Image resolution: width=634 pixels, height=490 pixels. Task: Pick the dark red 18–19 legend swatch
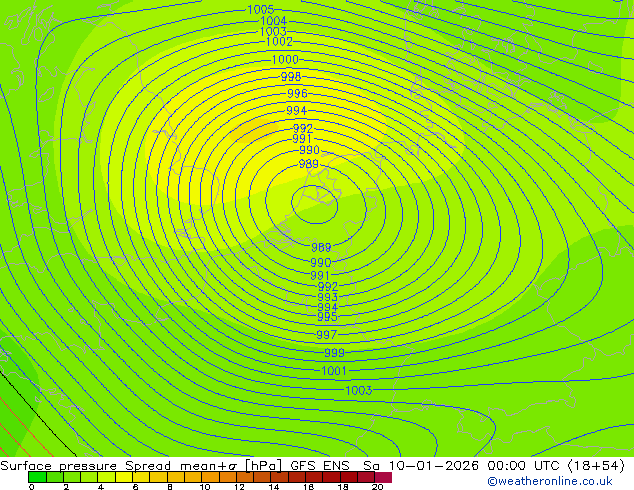[349, 477]
